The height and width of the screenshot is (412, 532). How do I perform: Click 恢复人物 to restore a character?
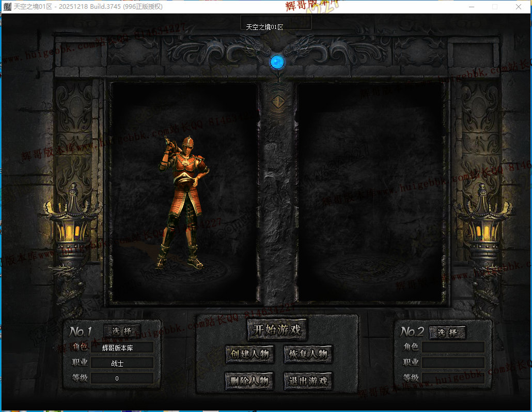tap(308, 355)
